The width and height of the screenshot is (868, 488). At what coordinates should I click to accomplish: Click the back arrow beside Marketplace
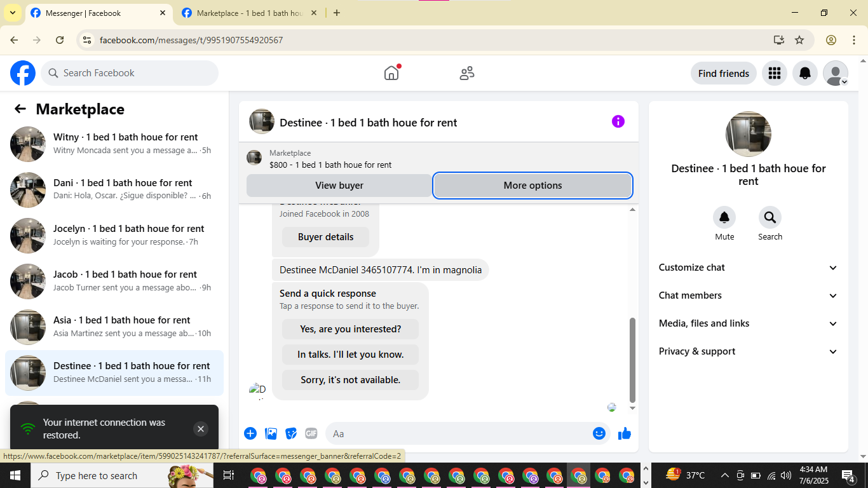click(20, 109)
